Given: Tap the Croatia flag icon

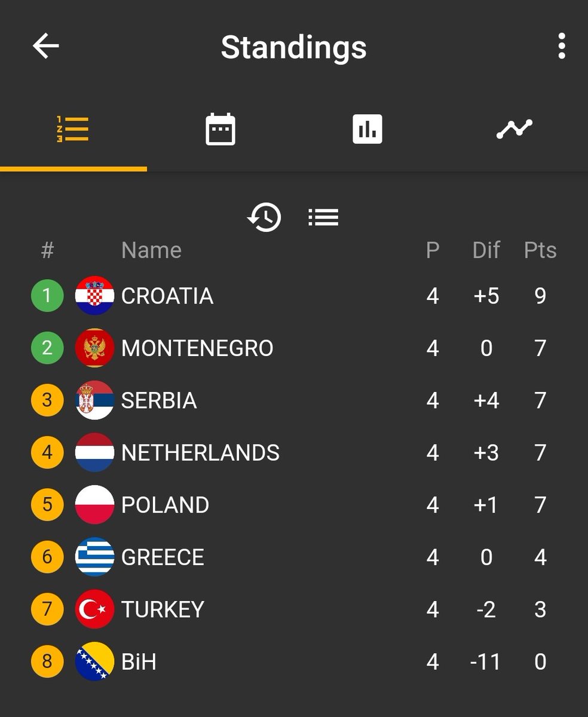Looking at the screenshot, I should coord(94,296).
